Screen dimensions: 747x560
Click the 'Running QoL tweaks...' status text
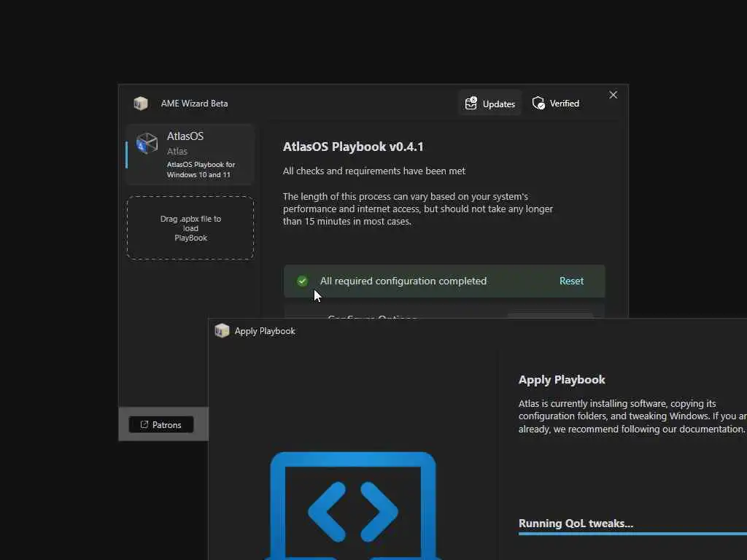point(576,524)
